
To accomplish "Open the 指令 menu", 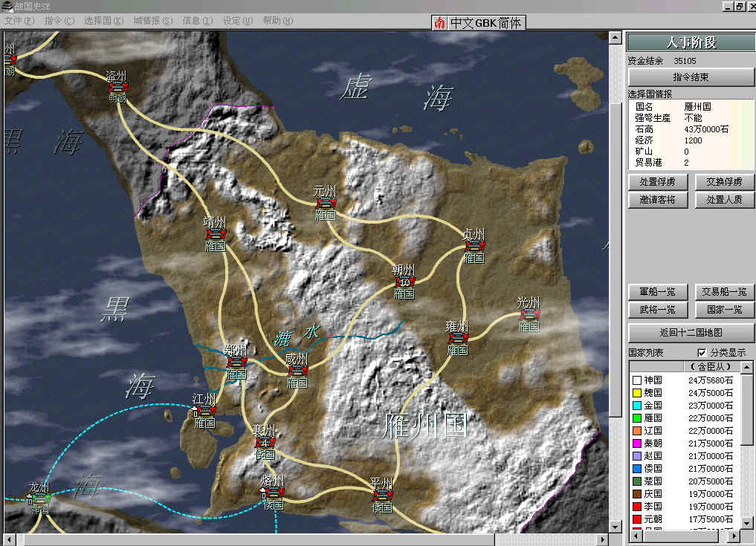I will pyautogui.click(x=59, y=21).
